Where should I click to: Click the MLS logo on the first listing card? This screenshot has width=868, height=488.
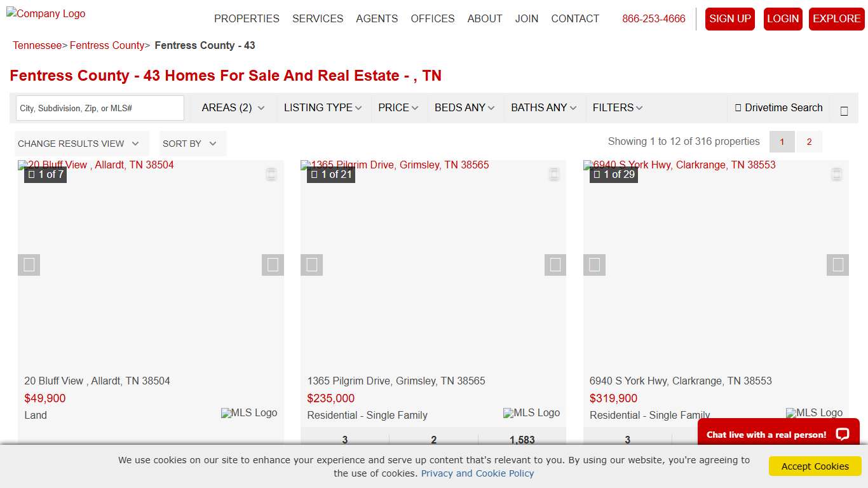[249, 412]
